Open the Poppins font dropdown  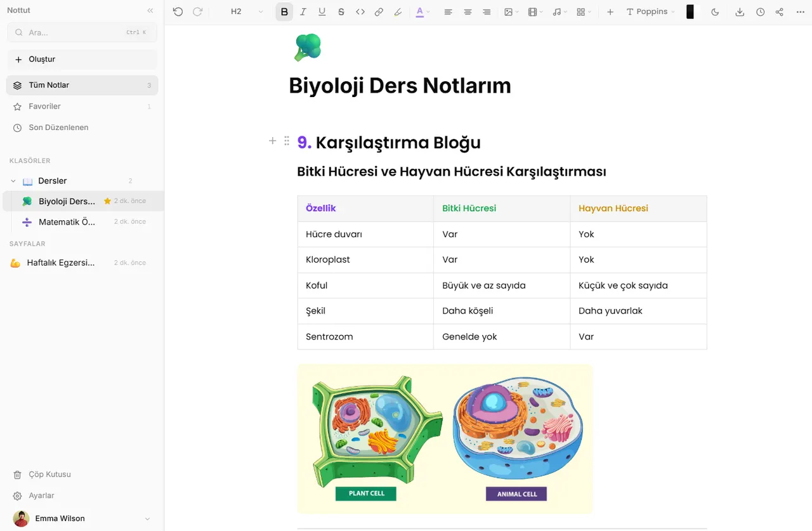coord(650,11)
